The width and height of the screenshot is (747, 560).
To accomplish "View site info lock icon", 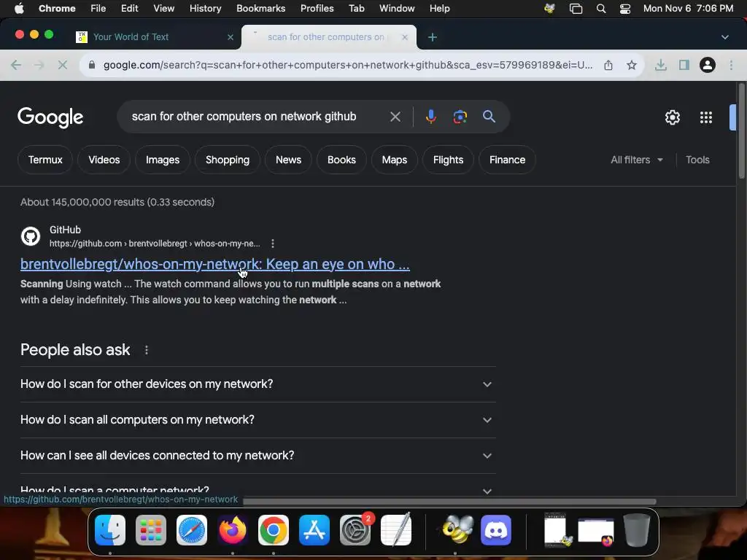I will click(x=92, y=65).
